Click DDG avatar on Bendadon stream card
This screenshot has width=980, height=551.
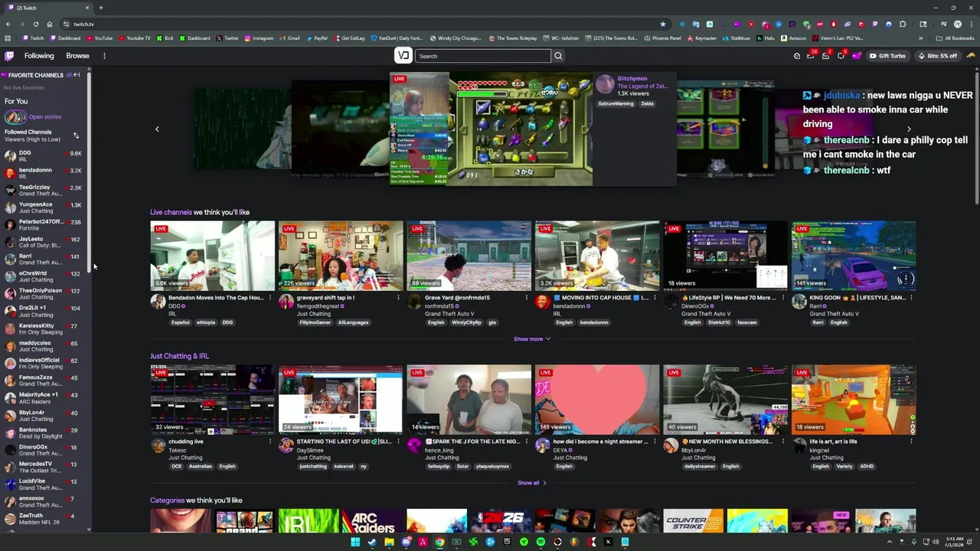pos(158,302)
